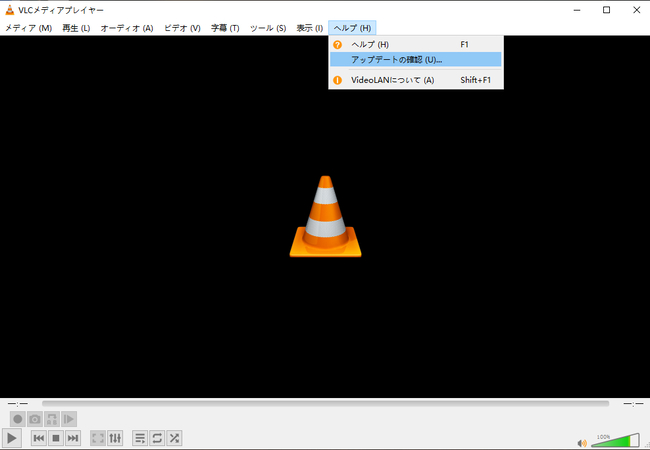650x450 pixels.
Task: Stop playback with the stop button
Action: pos(56,438)
